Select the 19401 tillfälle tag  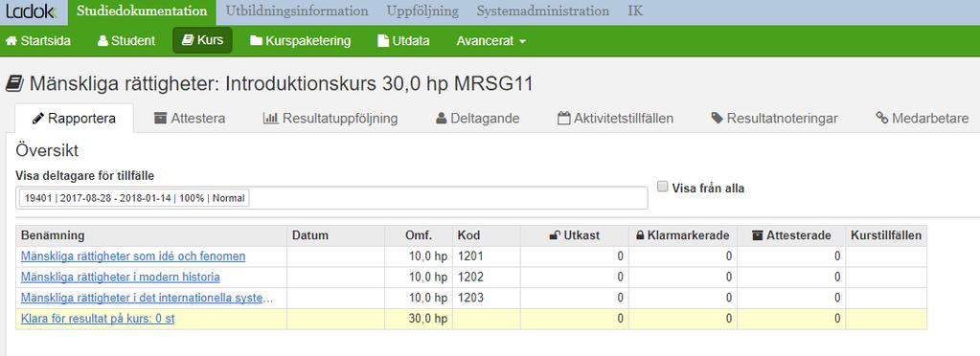click(x=134, y=198)
